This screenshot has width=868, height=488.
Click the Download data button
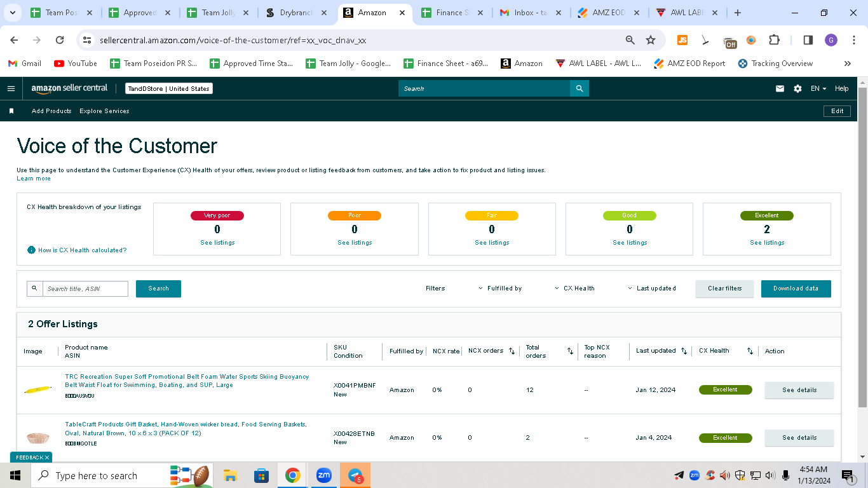click(x=796, y=288)
